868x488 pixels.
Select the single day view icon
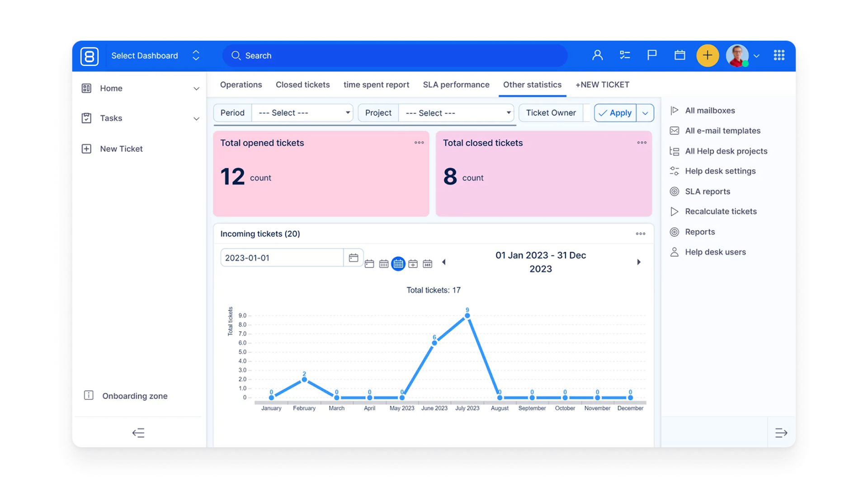(369, 264)
